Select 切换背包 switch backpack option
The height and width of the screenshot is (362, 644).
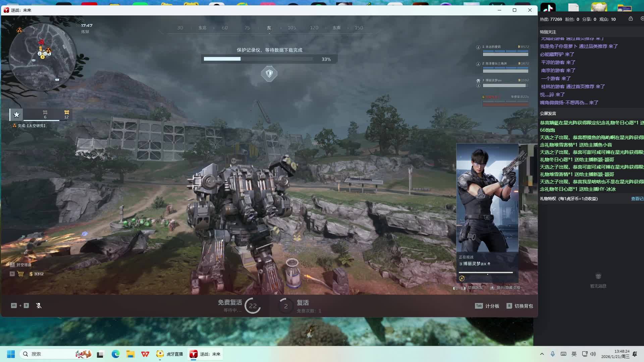pos(523,306)
